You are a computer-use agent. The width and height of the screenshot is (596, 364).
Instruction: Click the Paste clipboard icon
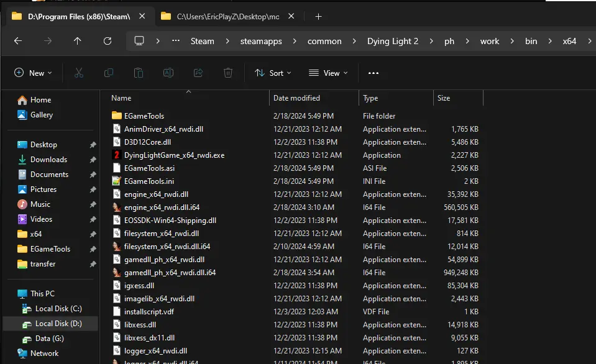[x=139, y=73]
